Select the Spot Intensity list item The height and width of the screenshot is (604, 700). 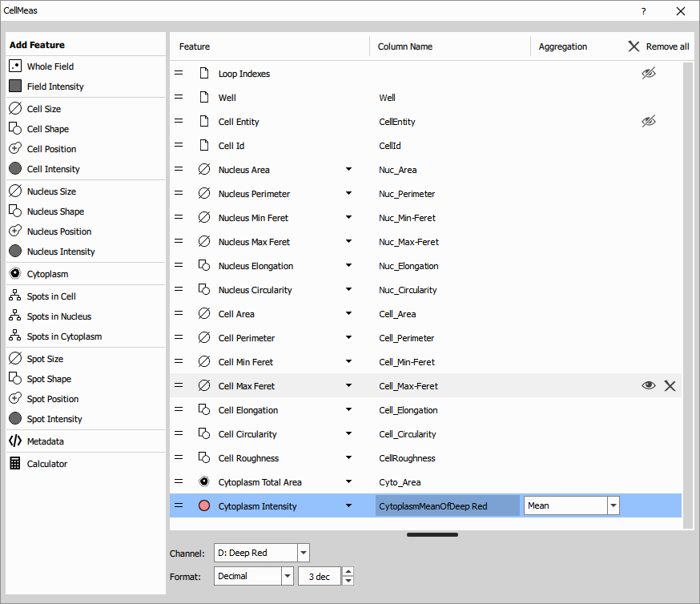(x=54, y=419)
